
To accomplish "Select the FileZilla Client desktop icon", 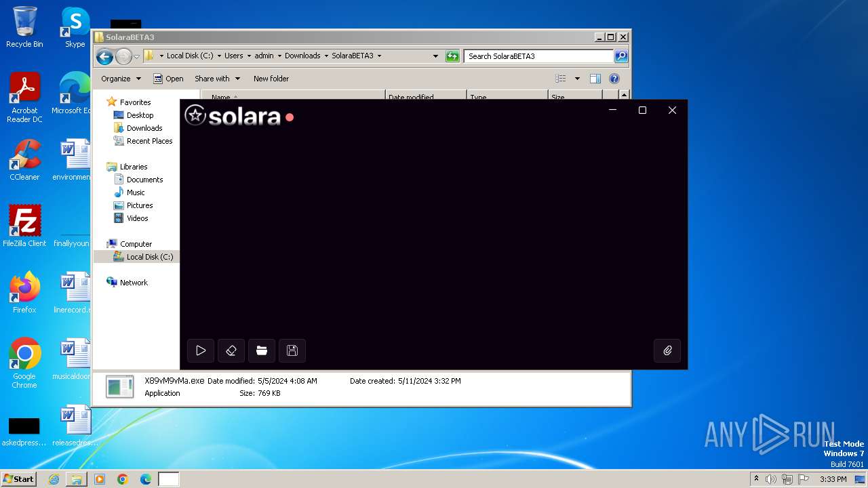I will 24,226.
